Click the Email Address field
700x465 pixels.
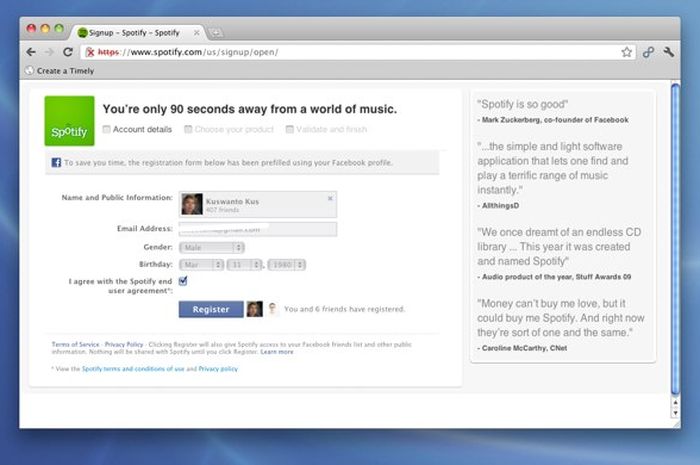point(258,229)
